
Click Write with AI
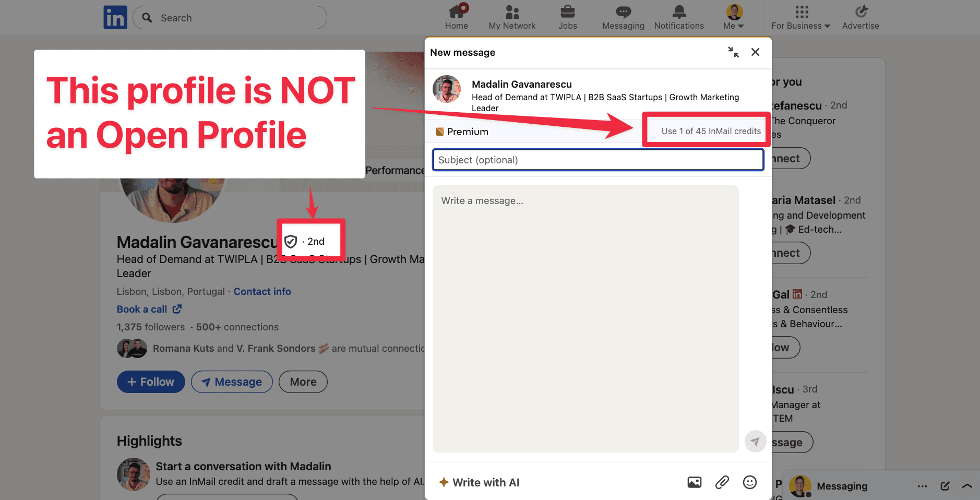click(x=479, y=483)
